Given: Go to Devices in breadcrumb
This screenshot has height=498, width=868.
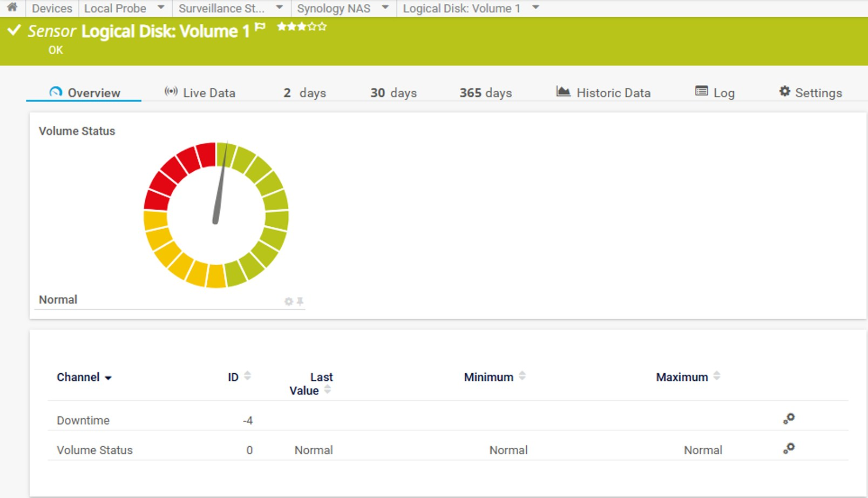Looking at the screenshot, I should (x=52, y=8).
